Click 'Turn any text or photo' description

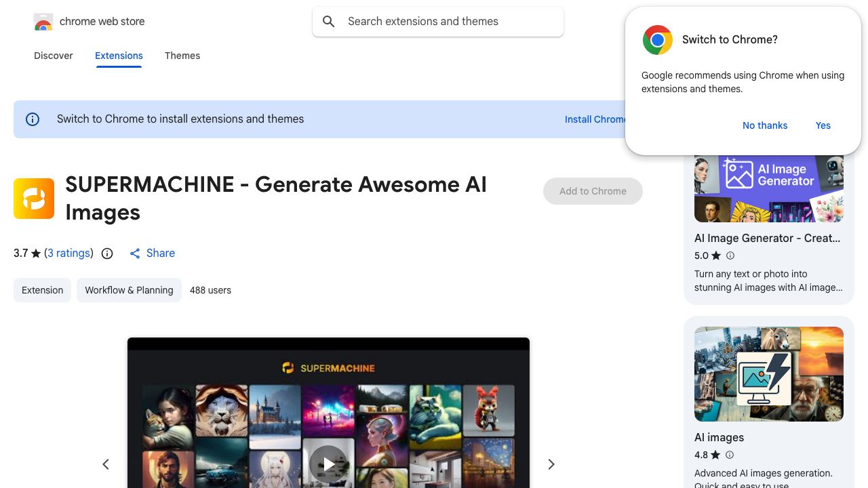click(x=769, y=281)
